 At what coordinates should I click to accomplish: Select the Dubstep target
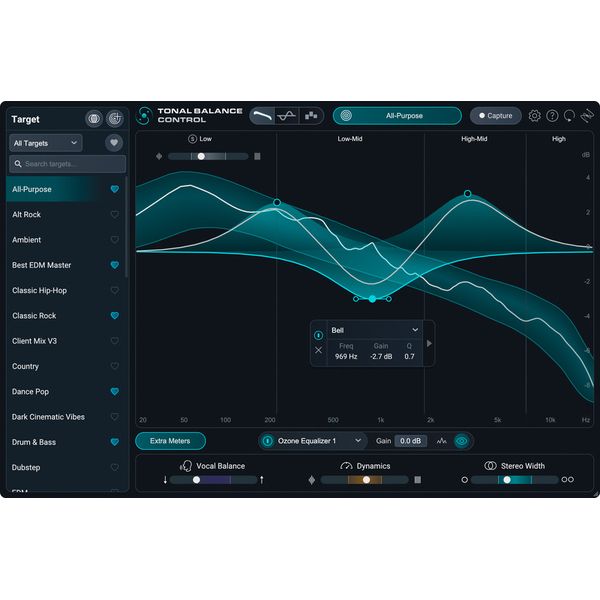coord(65,467)
